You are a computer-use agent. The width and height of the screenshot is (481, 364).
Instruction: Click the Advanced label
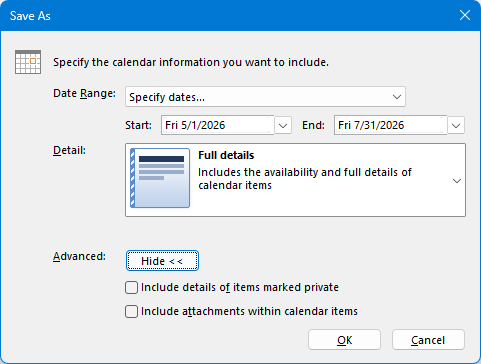[x=79, y=256]
